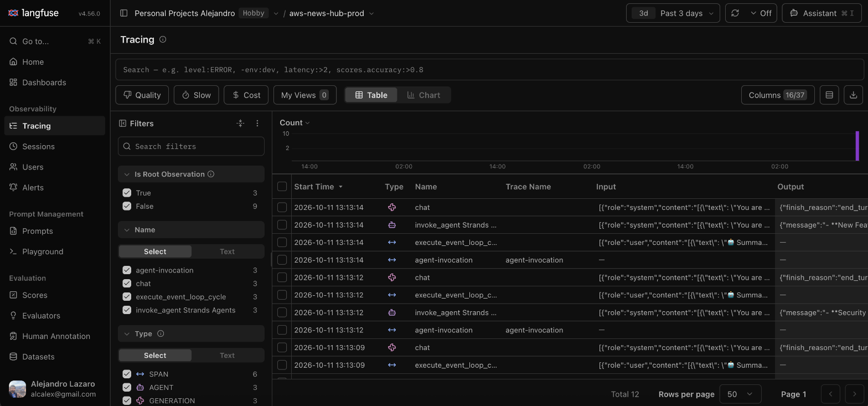Switch Type filter to Text mode

pos(227,356)
